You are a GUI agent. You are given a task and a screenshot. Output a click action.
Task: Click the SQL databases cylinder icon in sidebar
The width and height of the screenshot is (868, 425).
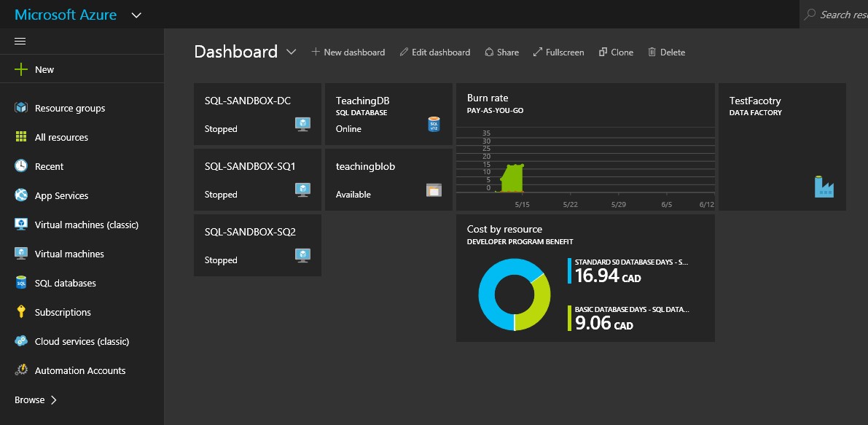pos(21,283)
